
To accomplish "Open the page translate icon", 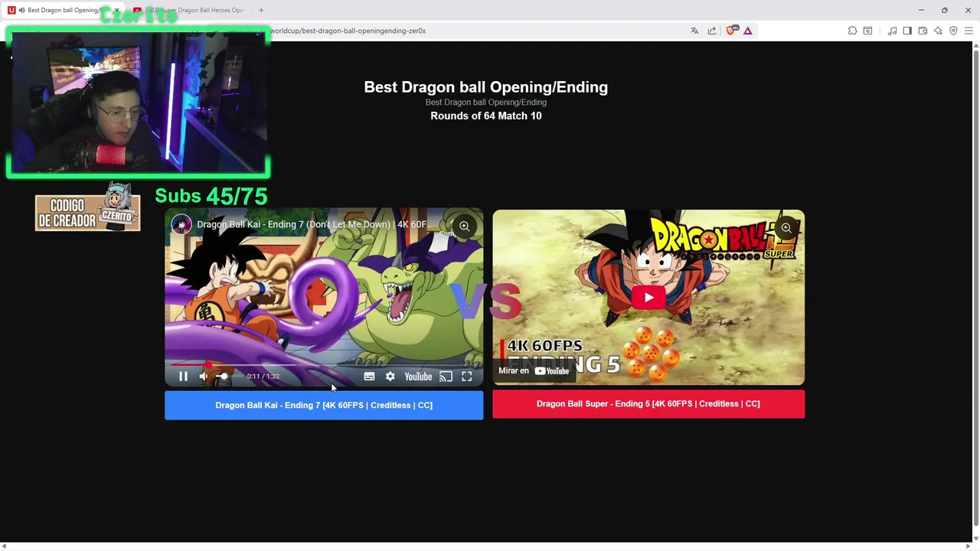I will point(694,31).
